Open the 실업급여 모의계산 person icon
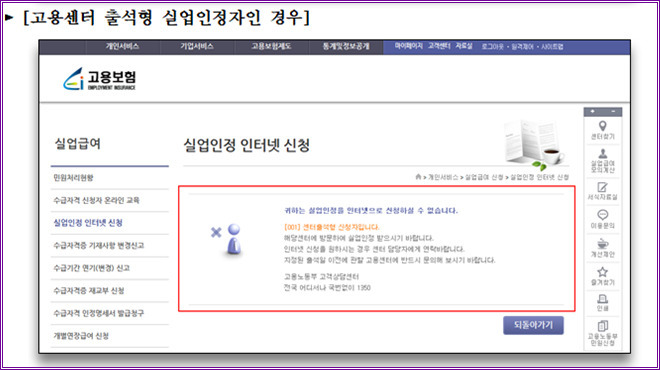Image resolution: width=660 pixels, height=370 pixels. click(602, 154)
